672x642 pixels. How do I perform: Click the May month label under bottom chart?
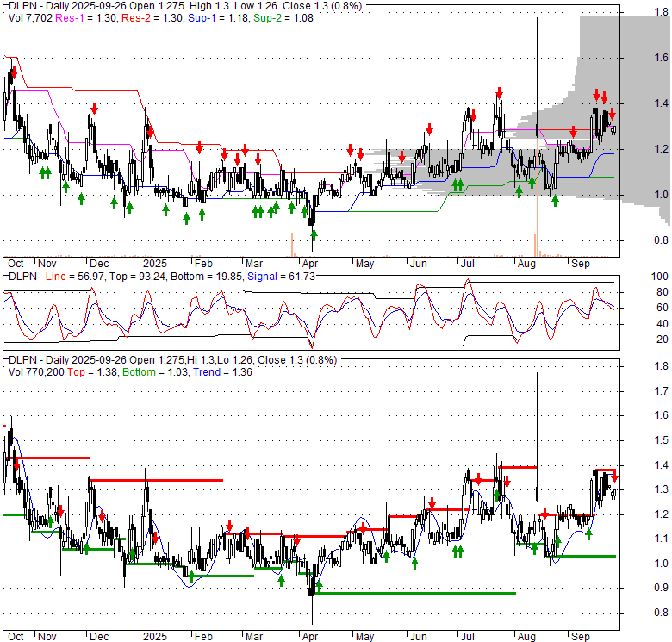coord(364,637)
